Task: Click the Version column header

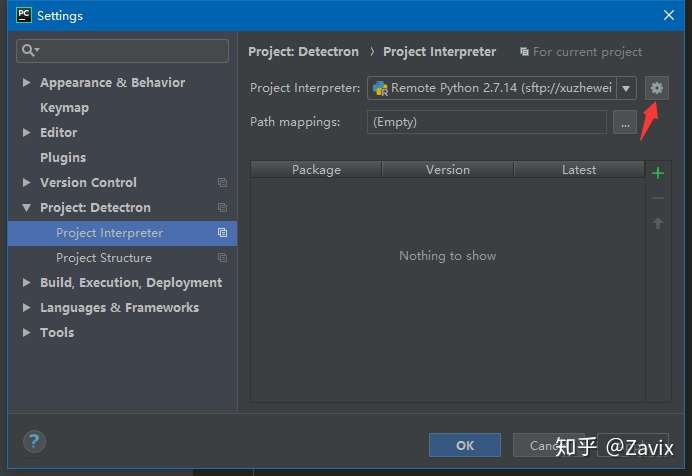Action: point(448,170)
